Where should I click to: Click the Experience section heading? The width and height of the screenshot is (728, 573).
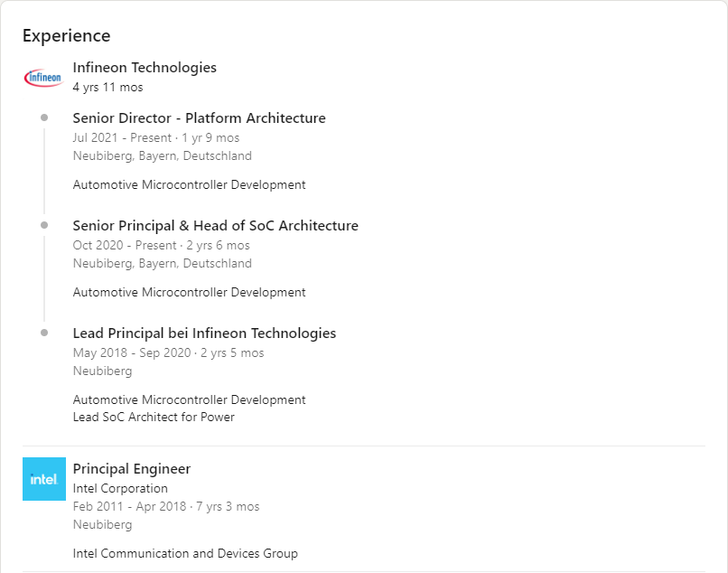[x=67, y=36]
